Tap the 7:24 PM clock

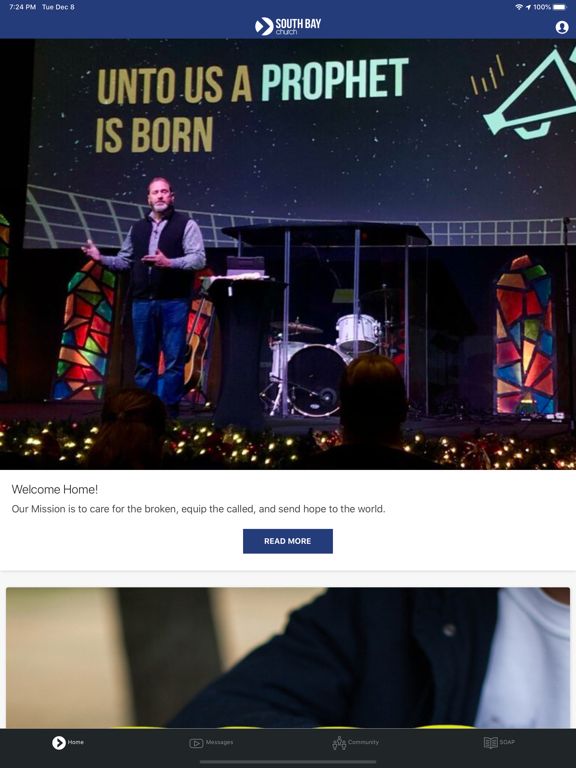[23, 7]
